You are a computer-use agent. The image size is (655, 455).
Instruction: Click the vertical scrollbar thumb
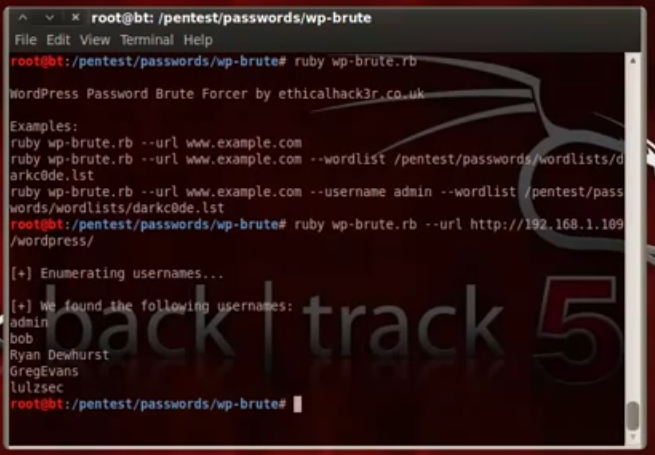(633, 416)
